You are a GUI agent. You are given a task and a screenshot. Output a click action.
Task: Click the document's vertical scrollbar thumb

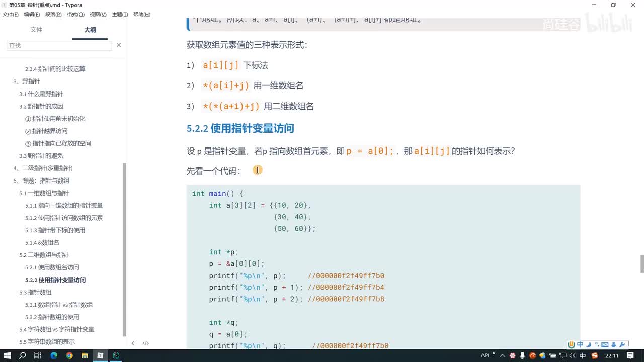pos(641,264)
